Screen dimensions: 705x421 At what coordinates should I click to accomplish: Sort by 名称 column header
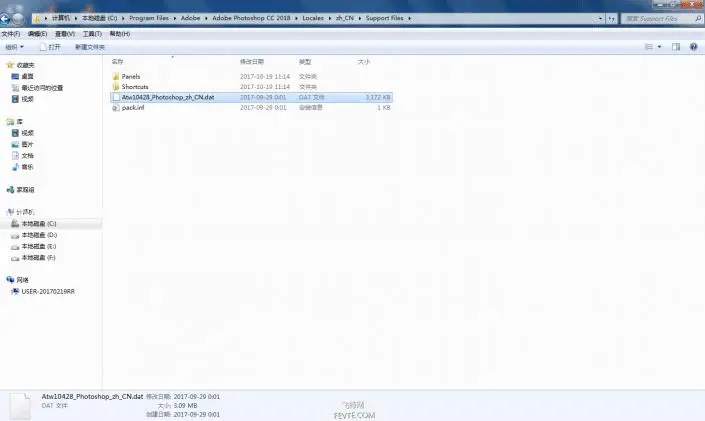coord(117,62)
